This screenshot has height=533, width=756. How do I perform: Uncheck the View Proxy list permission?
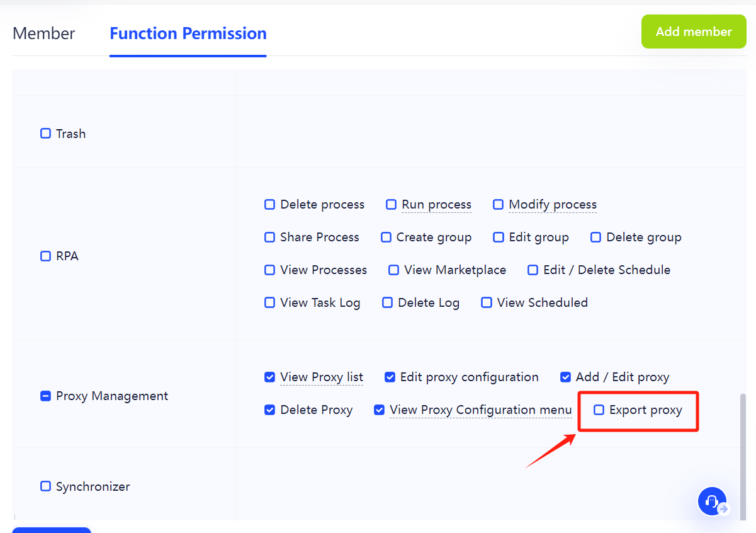[269, 377]
